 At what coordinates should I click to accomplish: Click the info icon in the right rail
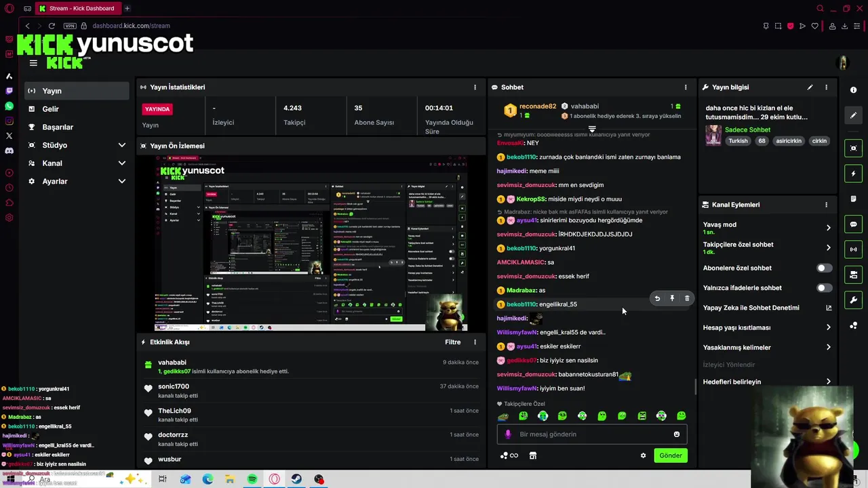[853, 90]
